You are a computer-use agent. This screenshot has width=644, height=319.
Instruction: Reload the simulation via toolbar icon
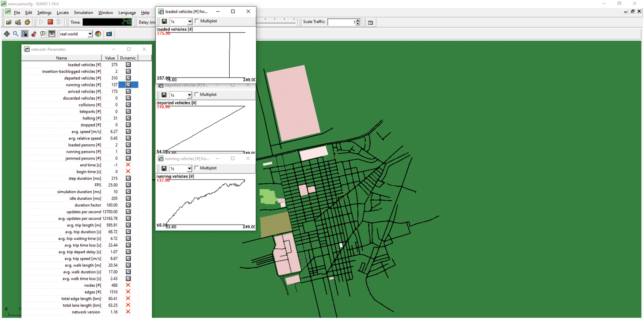point(27,22)
